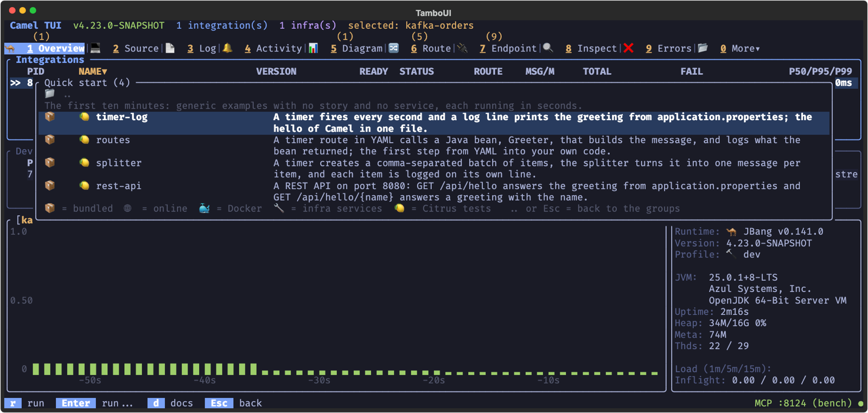Click the lemon icon for Citrus tests legend
Image resolution: width=868 pixels, height=413 pixels.
click(x=399, y=208)
